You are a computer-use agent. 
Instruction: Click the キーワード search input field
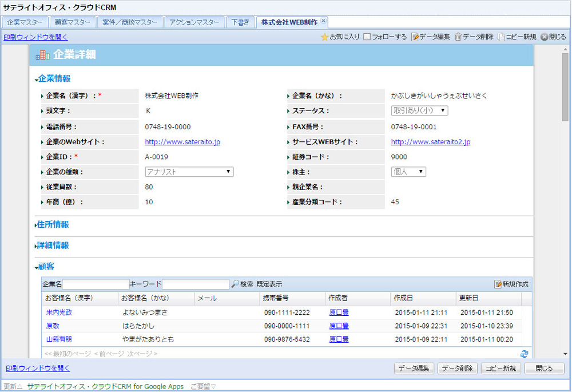click(x=196, y=284)
